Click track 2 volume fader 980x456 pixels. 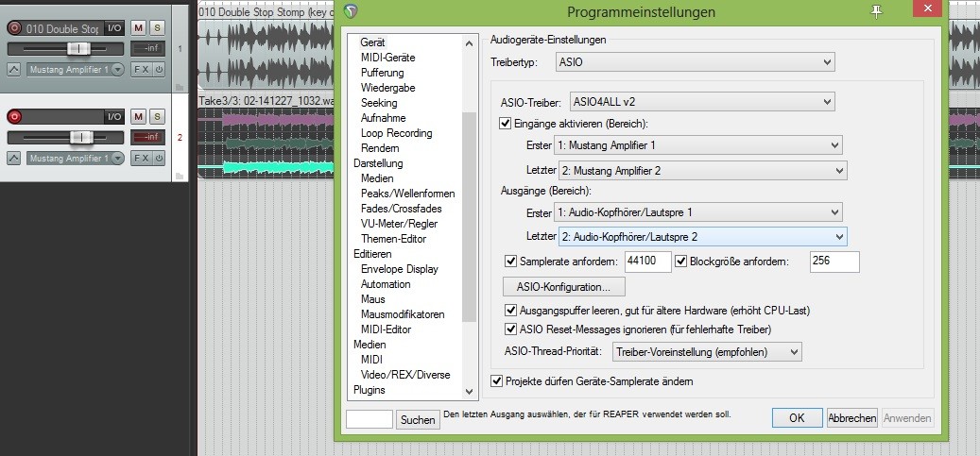click(81, 138)
